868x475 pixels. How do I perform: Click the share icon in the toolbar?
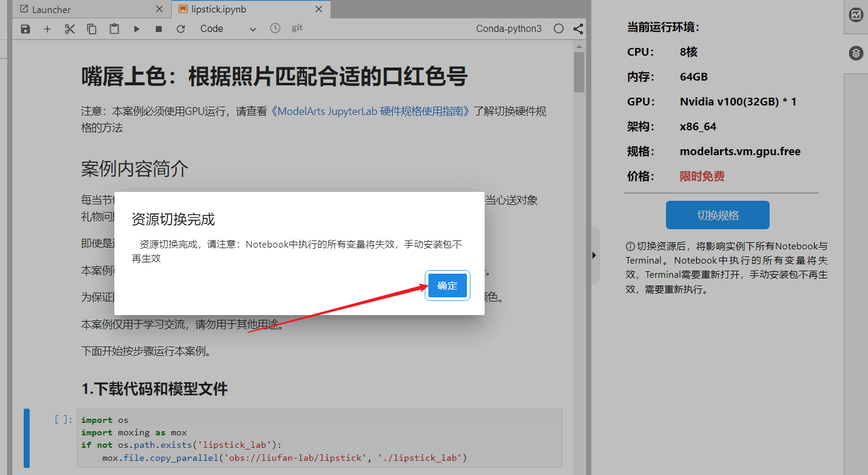coord(578,29)
